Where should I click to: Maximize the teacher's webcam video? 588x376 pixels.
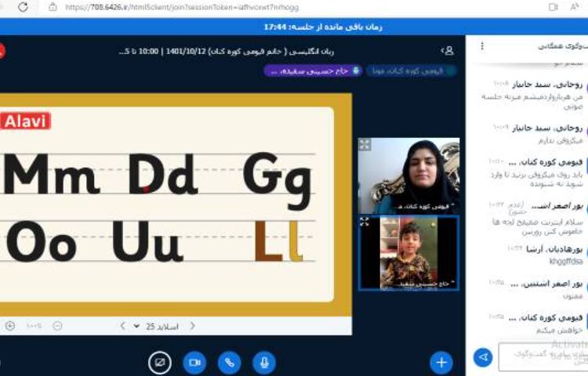click(x=365, y=145)
